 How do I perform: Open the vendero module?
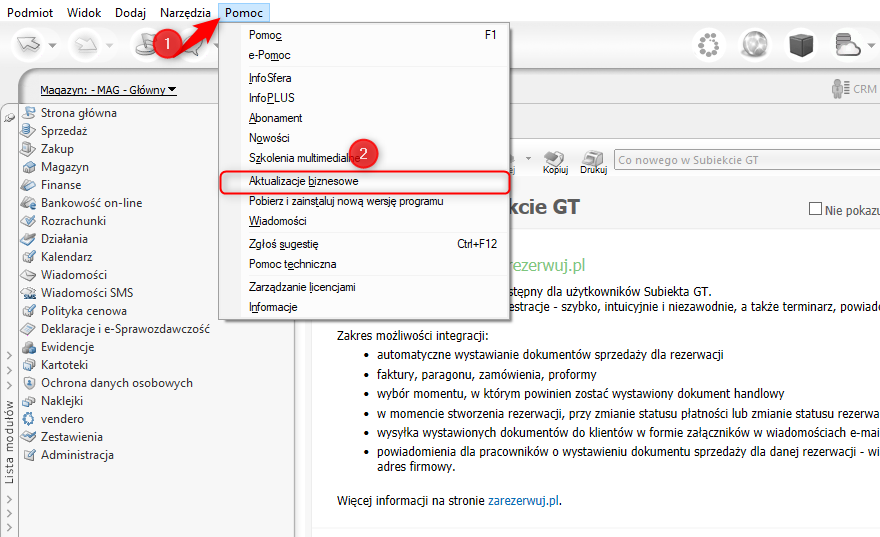62,419
